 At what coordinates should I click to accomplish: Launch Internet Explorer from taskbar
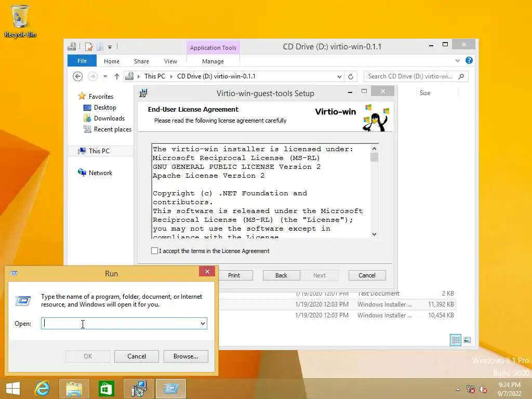pos(43,389)
